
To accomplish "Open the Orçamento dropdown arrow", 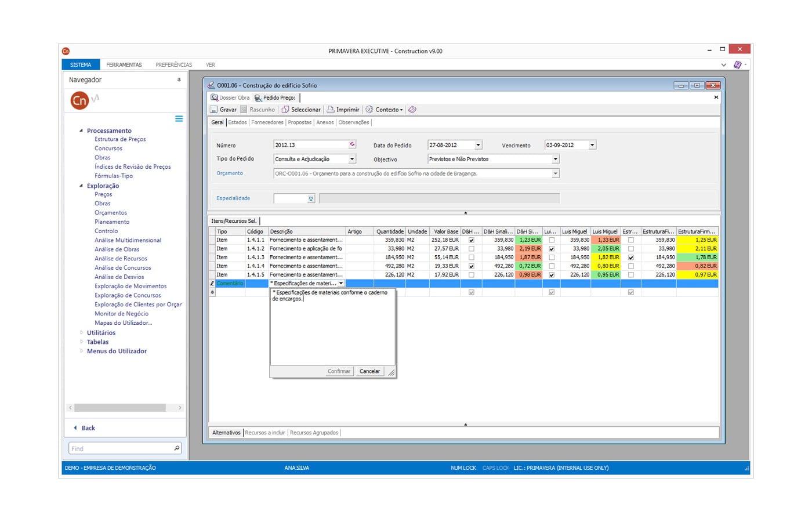I will point(555,173).
